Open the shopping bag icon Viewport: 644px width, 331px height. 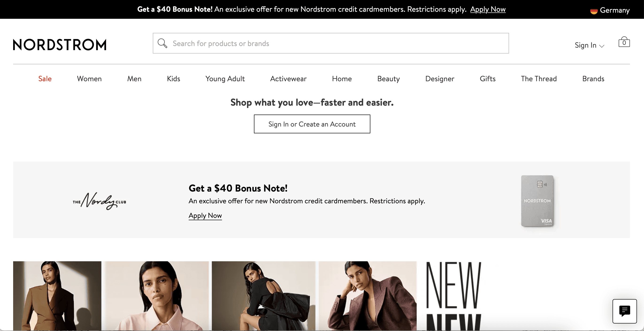coord(624,42)
